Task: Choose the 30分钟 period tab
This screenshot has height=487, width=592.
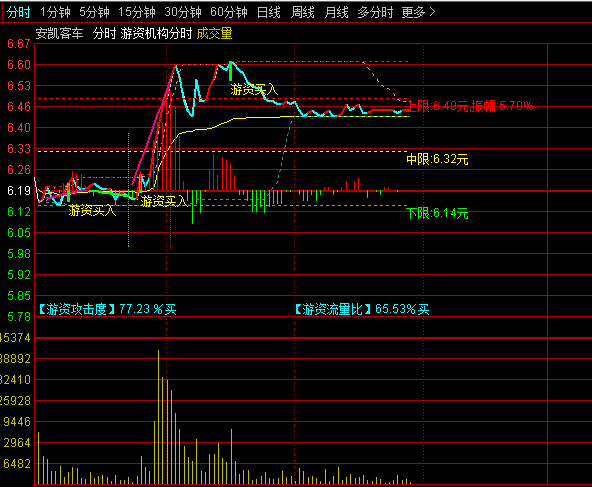Action: [183, 12]
